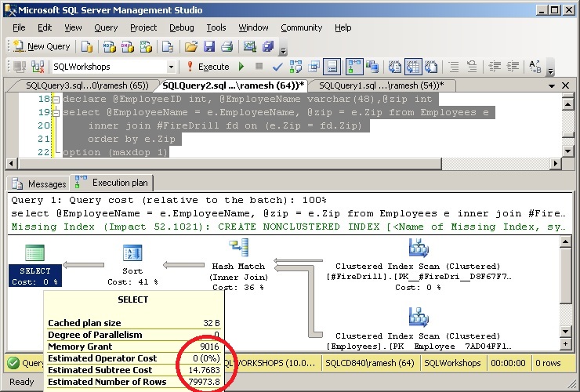Open the Project menu

click(143, 27)
